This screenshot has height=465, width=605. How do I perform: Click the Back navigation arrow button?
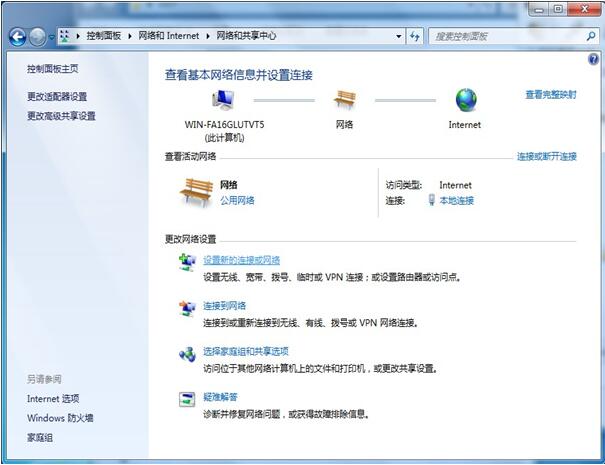(17, 36)
